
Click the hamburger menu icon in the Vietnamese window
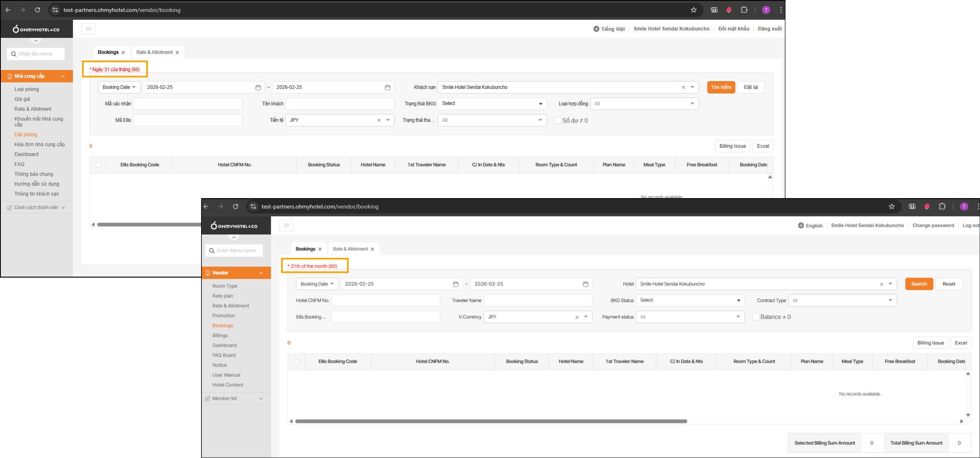point(88,29)
